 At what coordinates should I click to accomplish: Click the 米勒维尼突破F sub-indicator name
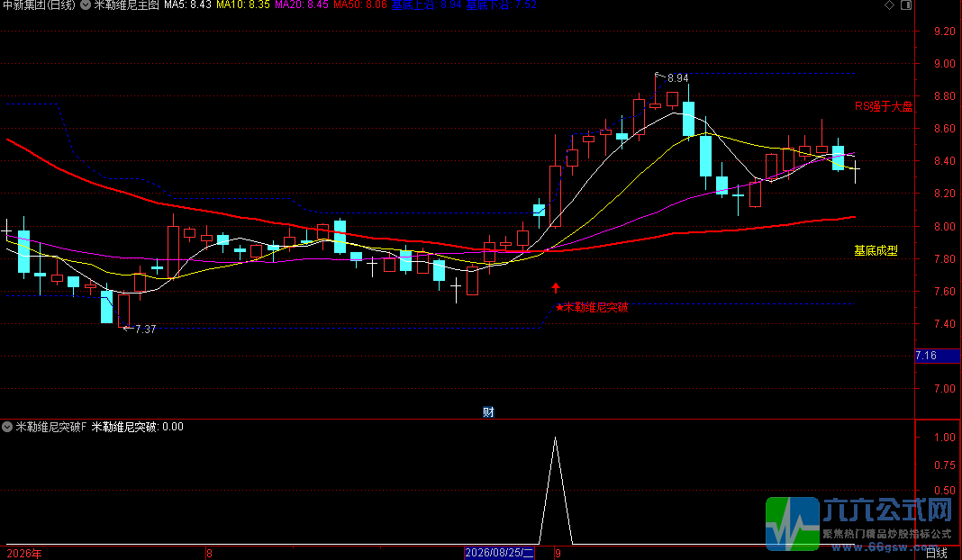coord(51,427)
